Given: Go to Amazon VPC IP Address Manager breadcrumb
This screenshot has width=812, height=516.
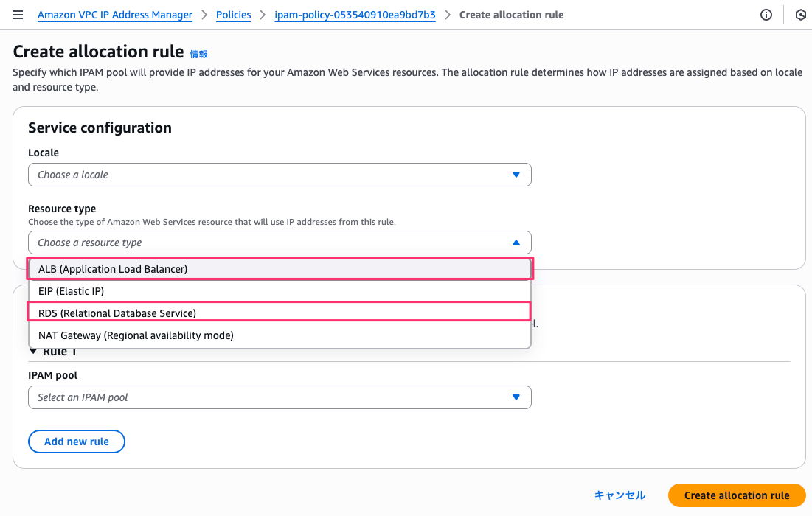Looking at the screenshot, I should coord(115,15).
